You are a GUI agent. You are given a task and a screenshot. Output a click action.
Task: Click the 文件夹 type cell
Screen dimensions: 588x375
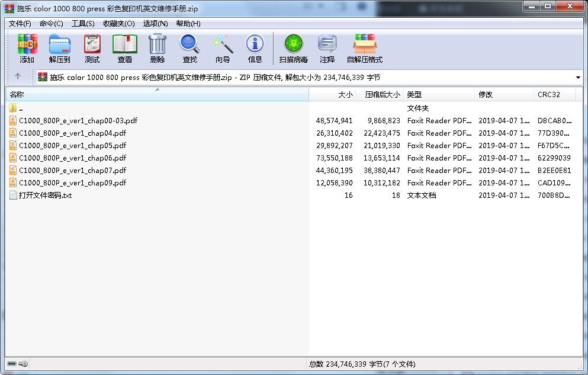pyautogui.click(x=417, y=108)
